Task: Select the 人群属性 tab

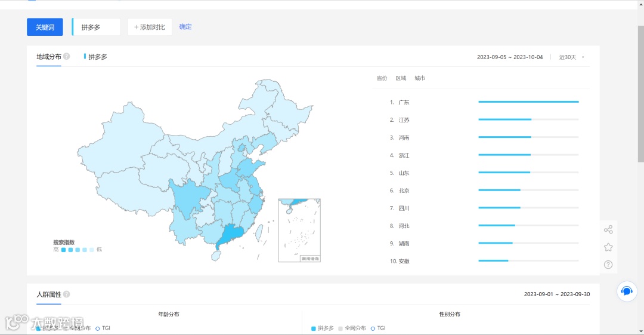Action: point(49,294)
